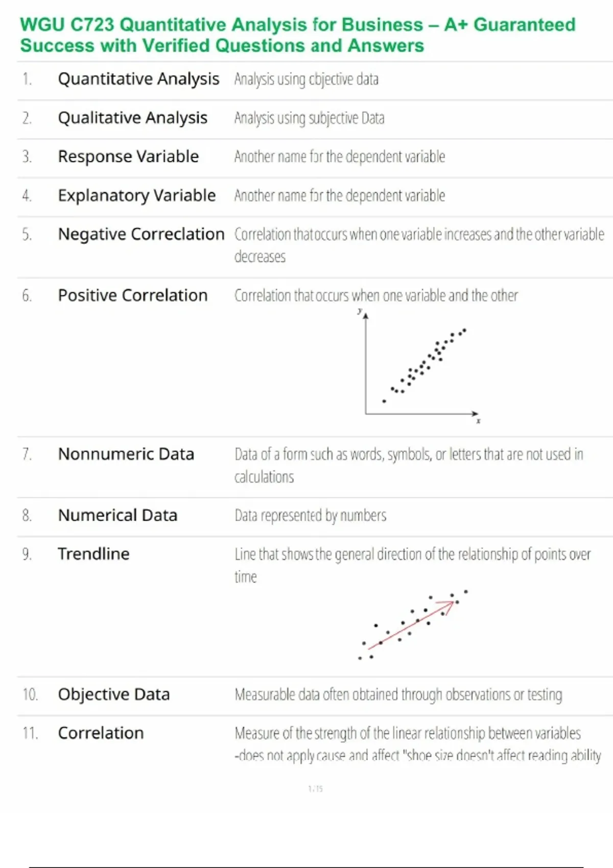Select the Objective Data definition about measurable data

click(x=398, y=695)
